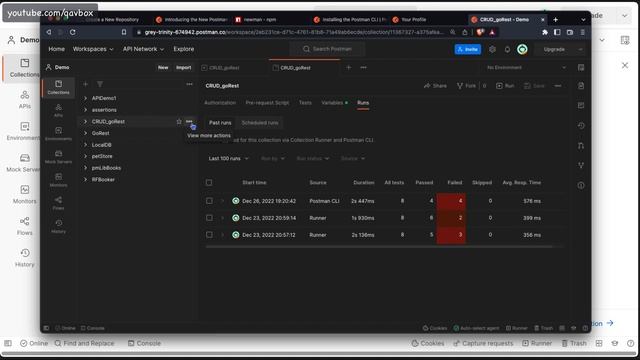Click Share for the CRUD_goRest collection
This screenshot has width=640, height=360.
point(435,86)
